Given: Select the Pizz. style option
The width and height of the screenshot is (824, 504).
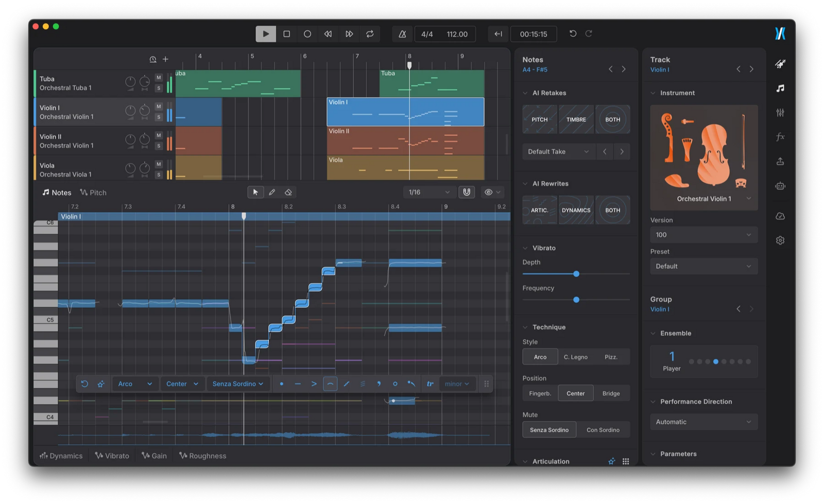Looking at the screenshot, I should click(x=611, y=357).
